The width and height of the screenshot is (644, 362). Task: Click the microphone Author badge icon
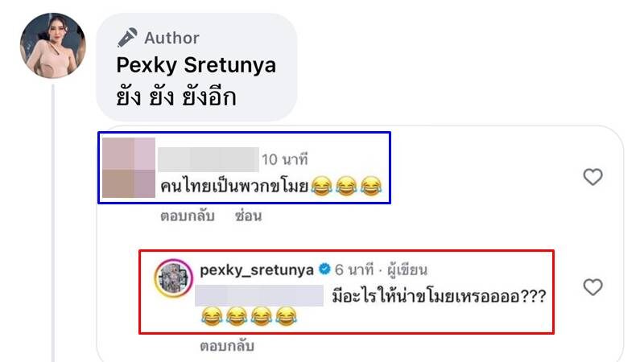click(127, 38)
